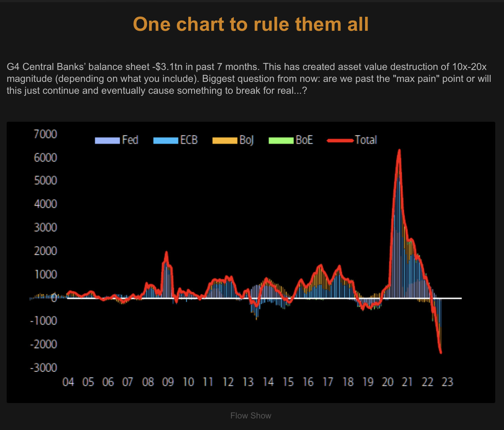
Task: Select the BoE green legend swatch
Action: [x=281, y=140]
